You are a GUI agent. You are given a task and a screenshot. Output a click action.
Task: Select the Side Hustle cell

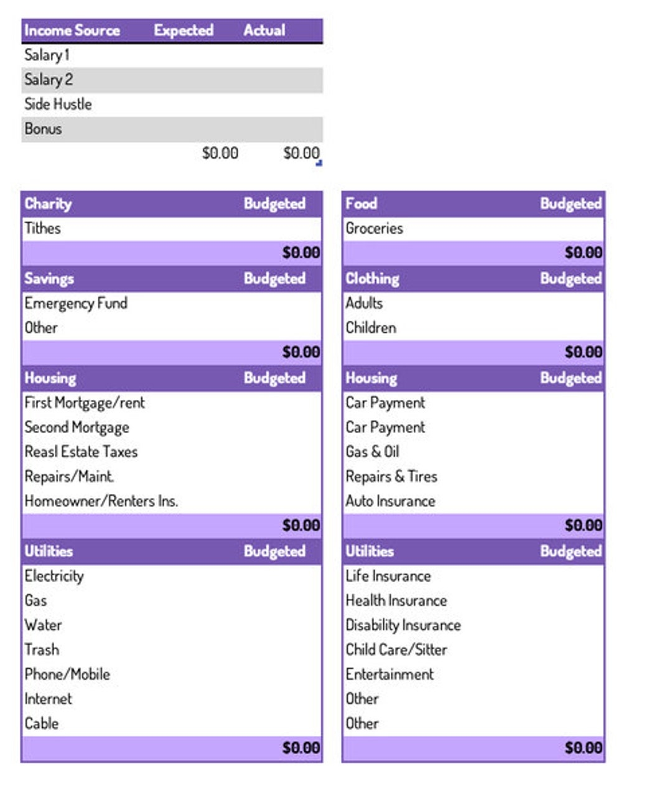click(x=58, y=104)
